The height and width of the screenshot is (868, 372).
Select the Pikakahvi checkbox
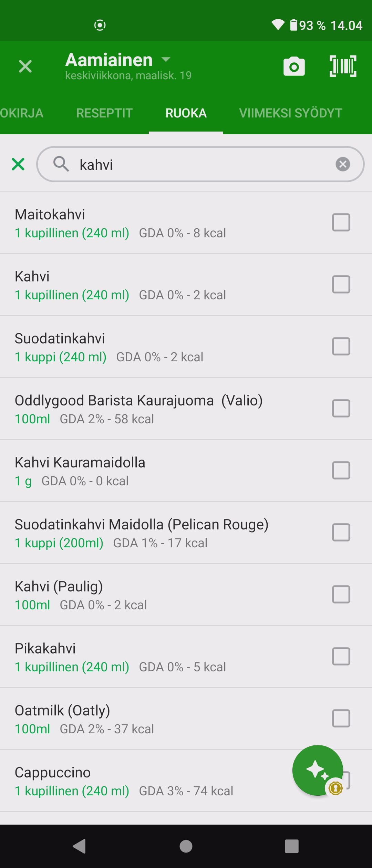[x=341, y=656]
